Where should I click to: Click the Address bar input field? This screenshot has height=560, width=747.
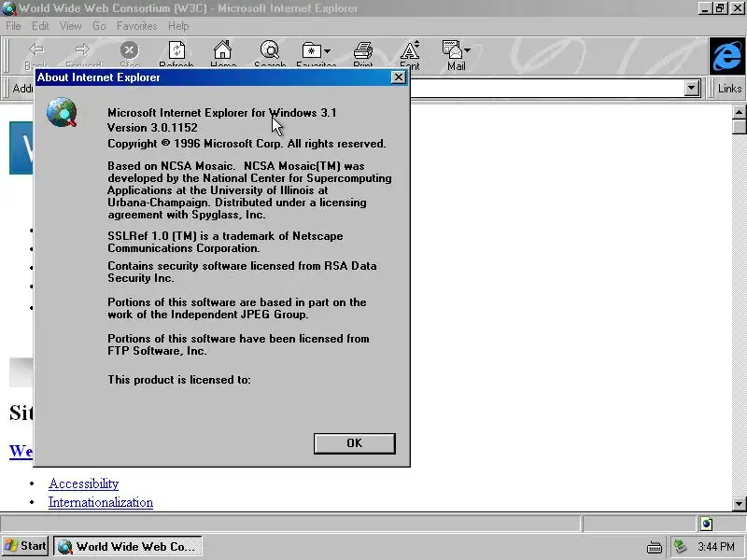(x=547, y=88)
